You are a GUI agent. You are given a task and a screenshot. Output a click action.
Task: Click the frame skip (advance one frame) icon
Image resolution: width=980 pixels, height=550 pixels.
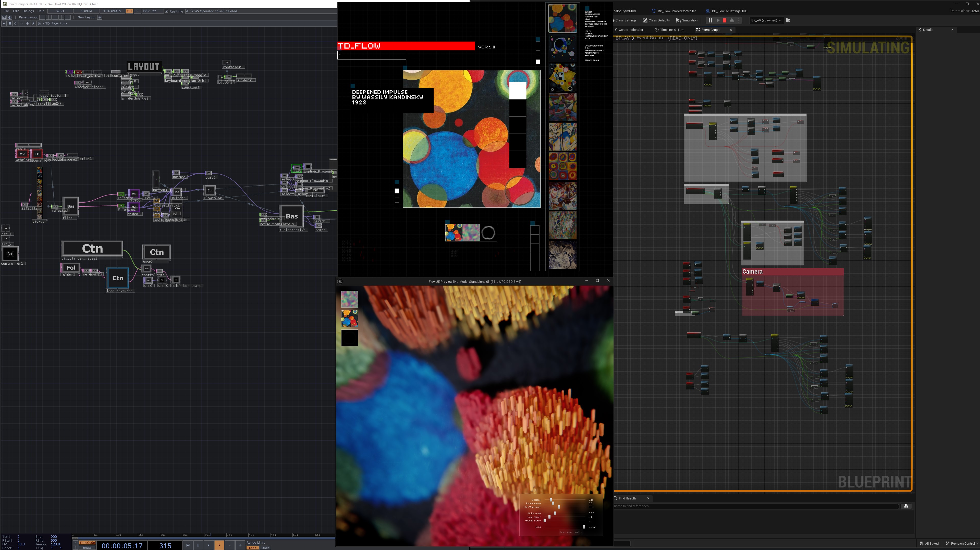point(717,20)
